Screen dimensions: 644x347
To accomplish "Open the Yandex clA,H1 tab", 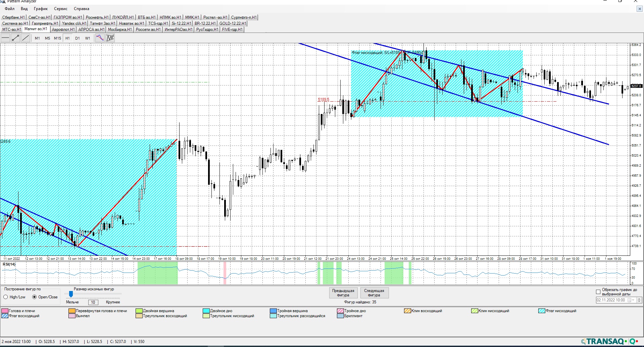I will click(74, 23).
